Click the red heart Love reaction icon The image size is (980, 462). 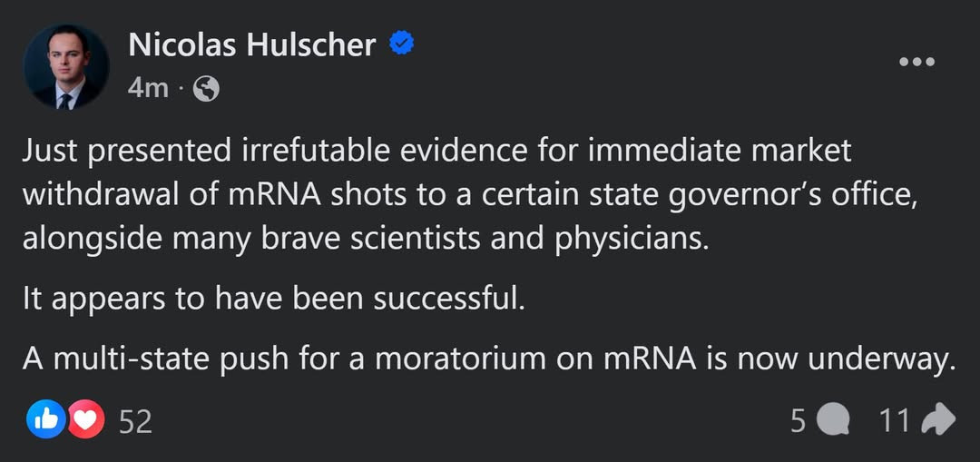[x=85, y=419]
